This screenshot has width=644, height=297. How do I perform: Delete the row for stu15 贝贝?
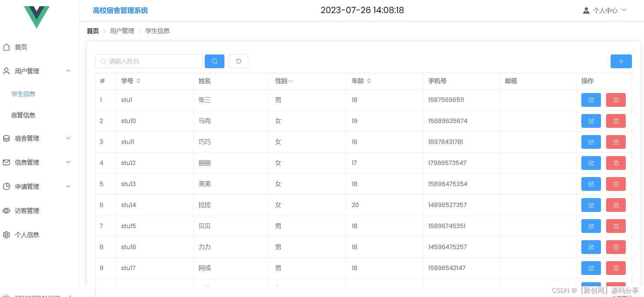click(x=616, y=226)
